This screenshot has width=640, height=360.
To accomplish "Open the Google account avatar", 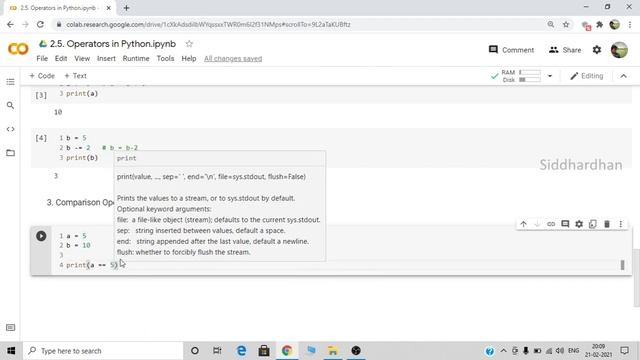I will point(619,50).
